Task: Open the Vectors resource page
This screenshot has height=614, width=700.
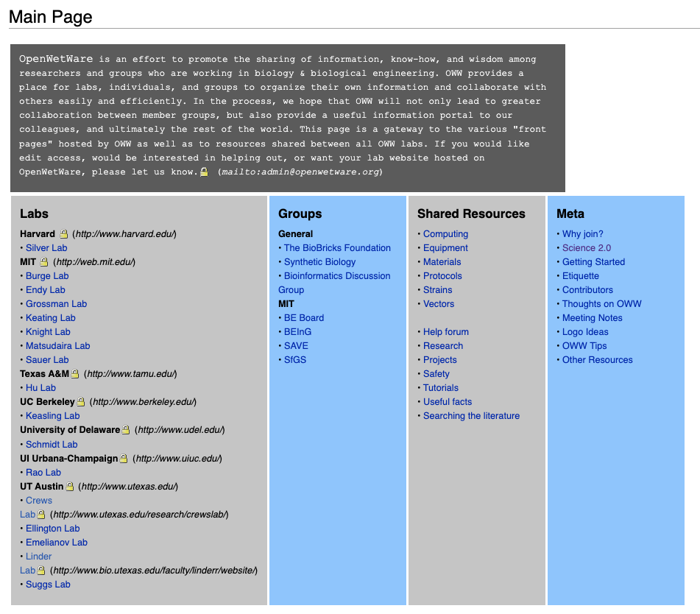Action: pos(439,303)
